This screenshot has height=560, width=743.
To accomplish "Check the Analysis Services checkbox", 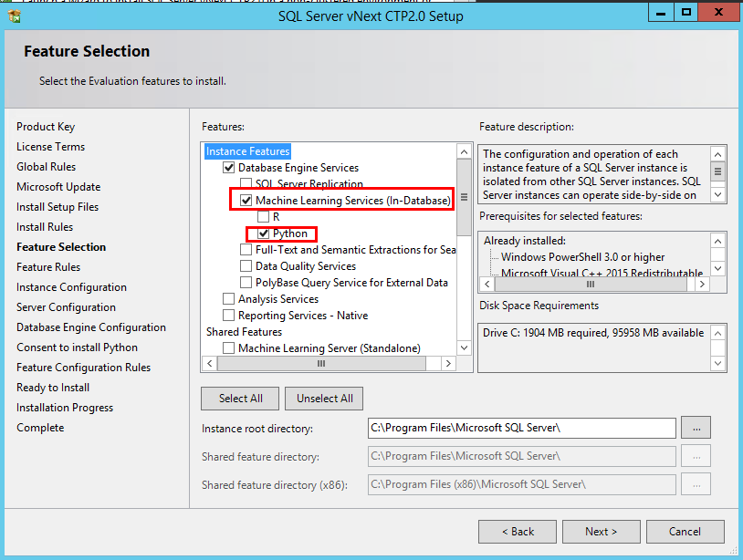I will pos(228,299).
